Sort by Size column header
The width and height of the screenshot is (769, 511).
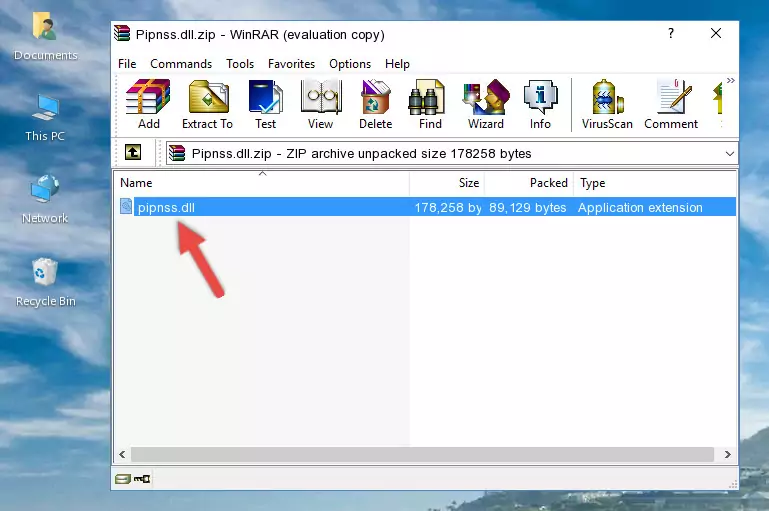pyautogui.click(x=447, y=183)
